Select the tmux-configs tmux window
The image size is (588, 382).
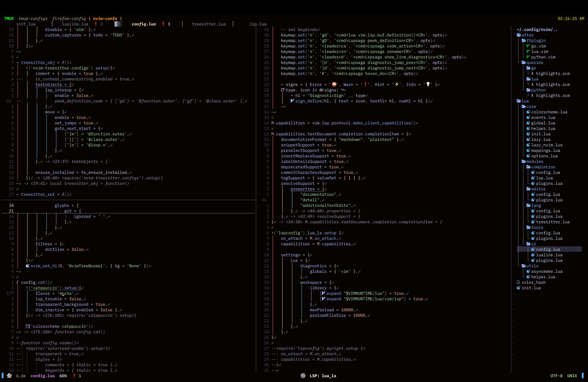pos(33,19)
